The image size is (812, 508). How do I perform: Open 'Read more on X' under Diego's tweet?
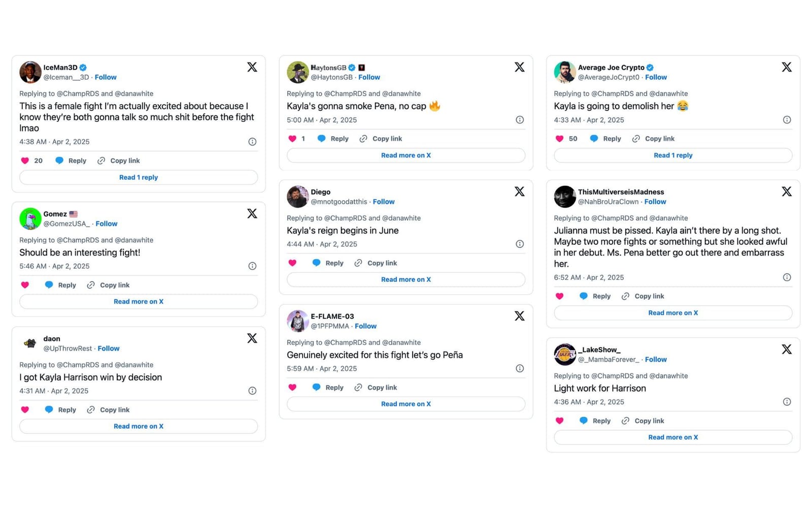click(405, 279)
